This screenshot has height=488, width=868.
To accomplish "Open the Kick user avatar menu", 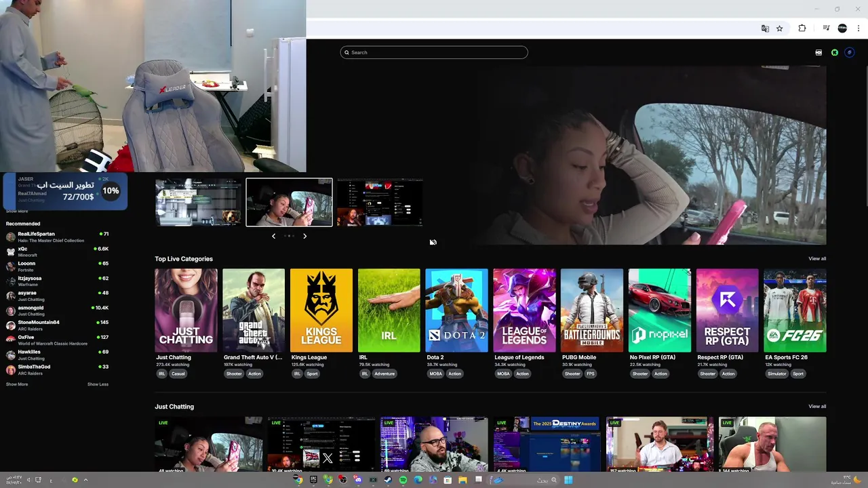I will tap(850, 52).
